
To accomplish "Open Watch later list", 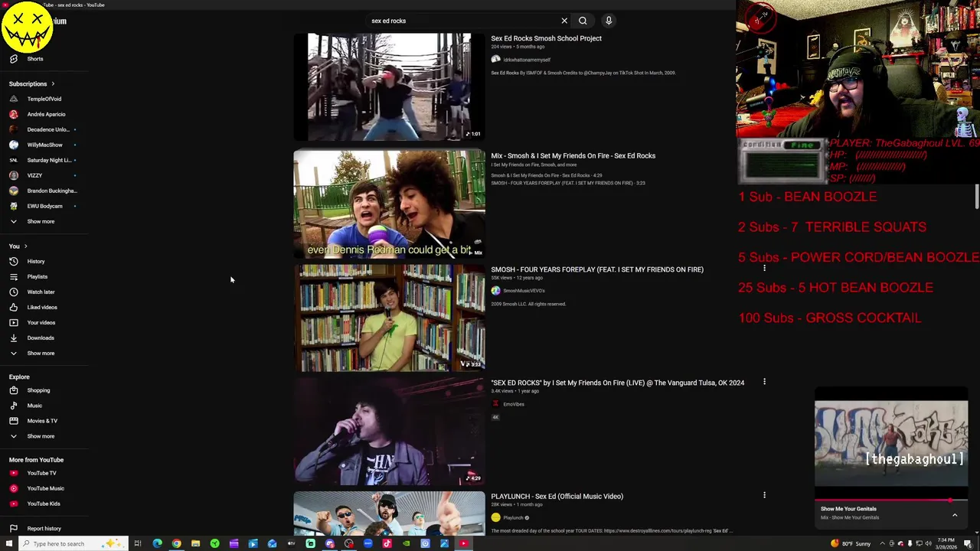I will pyautogui.click(x=41, y=292).
